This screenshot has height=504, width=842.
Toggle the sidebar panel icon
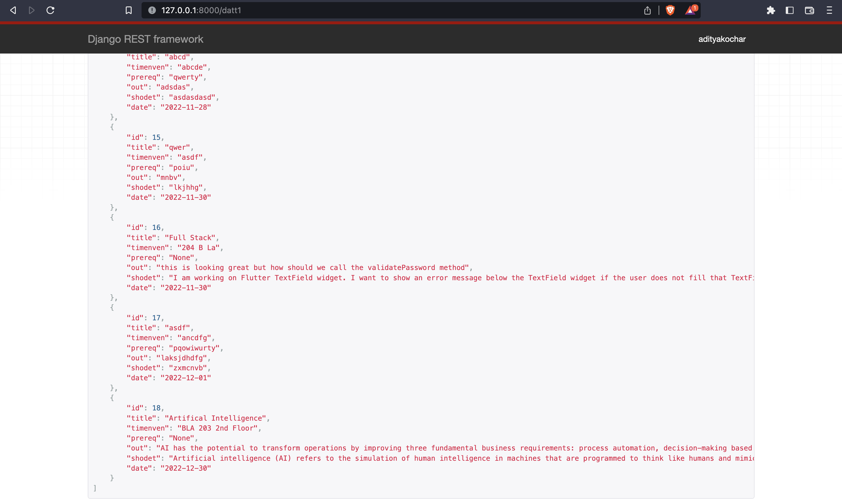click(790, 11)
